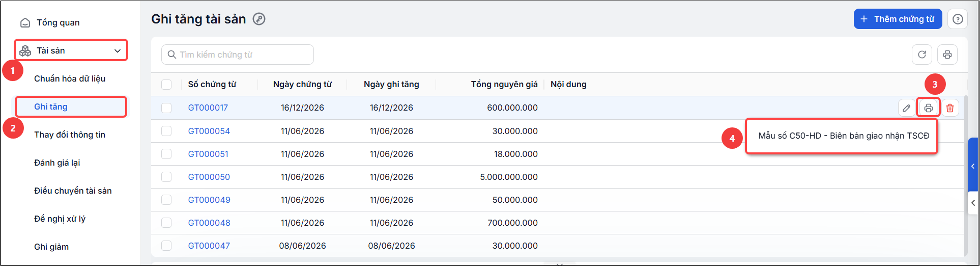980x266 pixels.
Task: Open voucher link GT000054
Action: pos(209,131)
